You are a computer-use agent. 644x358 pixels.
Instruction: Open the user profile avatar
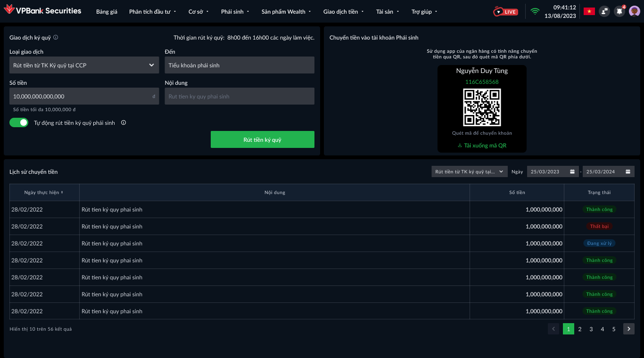[634, 11]
